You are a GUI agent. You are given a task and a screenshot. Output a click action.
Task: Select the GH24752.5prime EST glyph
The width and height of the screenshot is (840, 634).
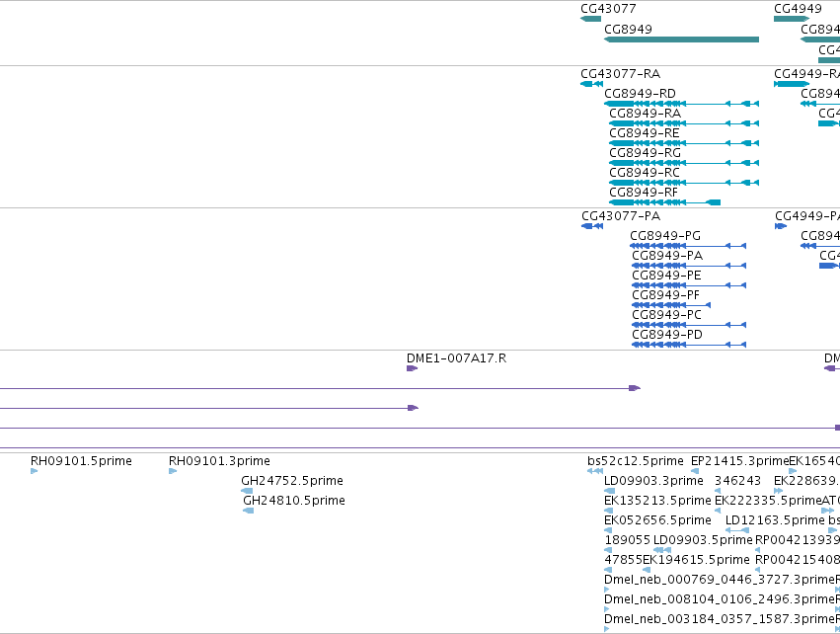(x=247, y=491)
